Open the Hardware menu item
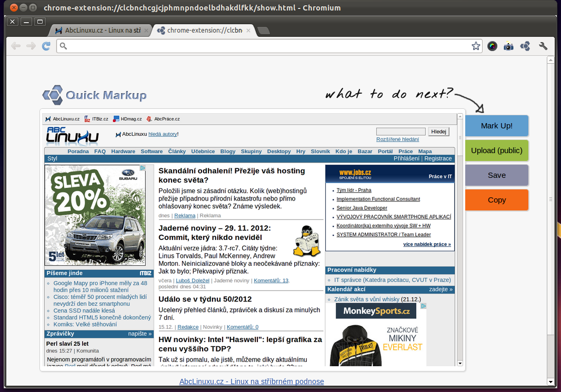The height and width of the screenshot is (392, 561). (123, 152)
